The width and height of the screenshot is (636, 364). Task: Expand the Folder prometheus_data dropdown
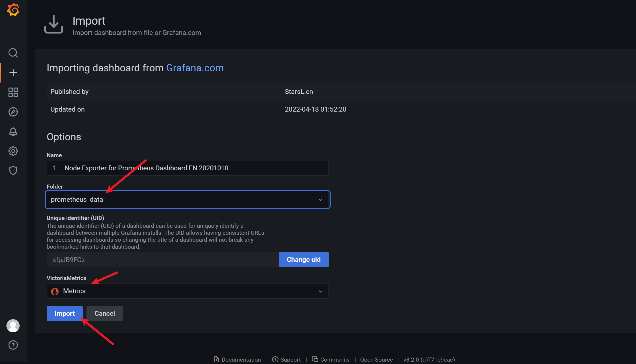click(x=187, y=200)
